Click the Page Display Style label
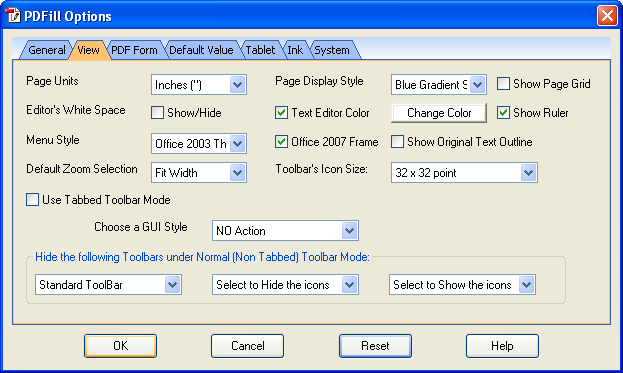This screenshot has height=373, width=623. [319, 81]
